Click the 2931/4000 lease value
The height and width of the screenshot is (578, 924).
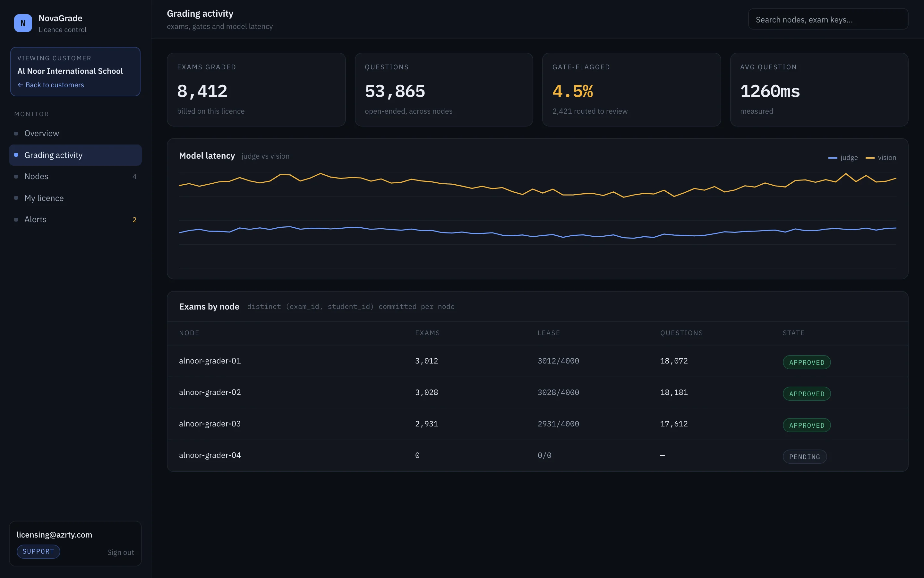[558, 424]
